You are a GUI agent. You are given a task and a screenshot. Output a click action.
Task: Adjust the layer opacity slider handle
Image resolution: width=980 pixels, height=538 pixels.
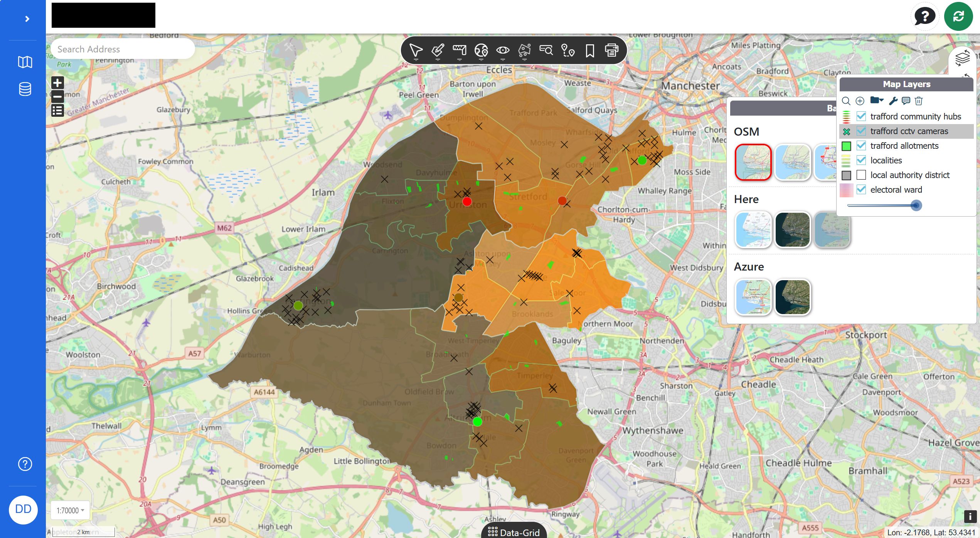pyautogui.click(x=916, y=205)
